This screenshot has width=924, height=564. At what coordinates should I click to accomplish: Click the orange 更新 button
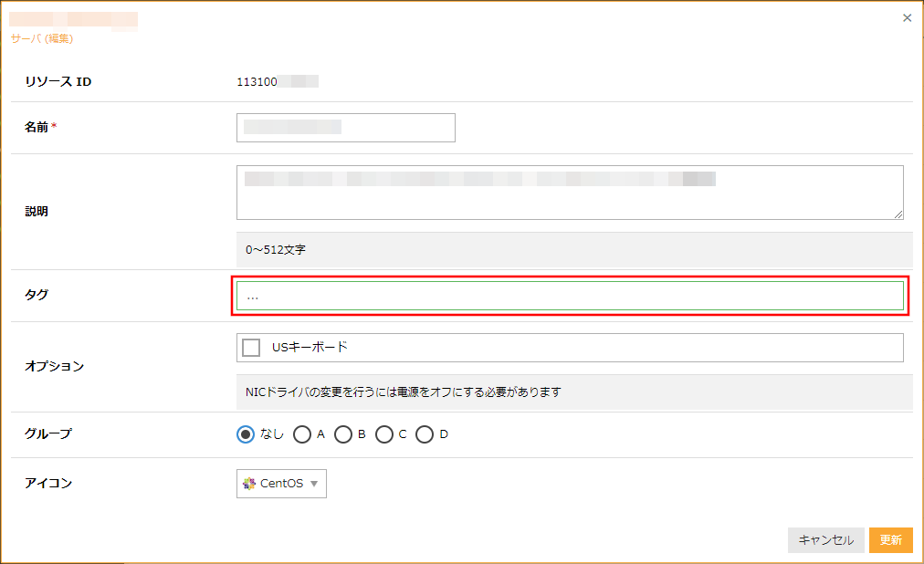pos(890,540)
